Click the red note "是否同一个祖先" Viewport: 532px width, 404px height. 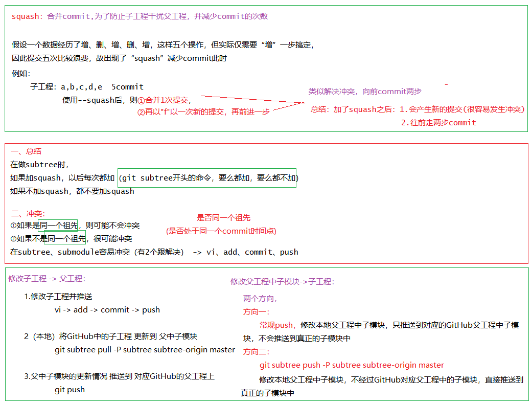224,218
